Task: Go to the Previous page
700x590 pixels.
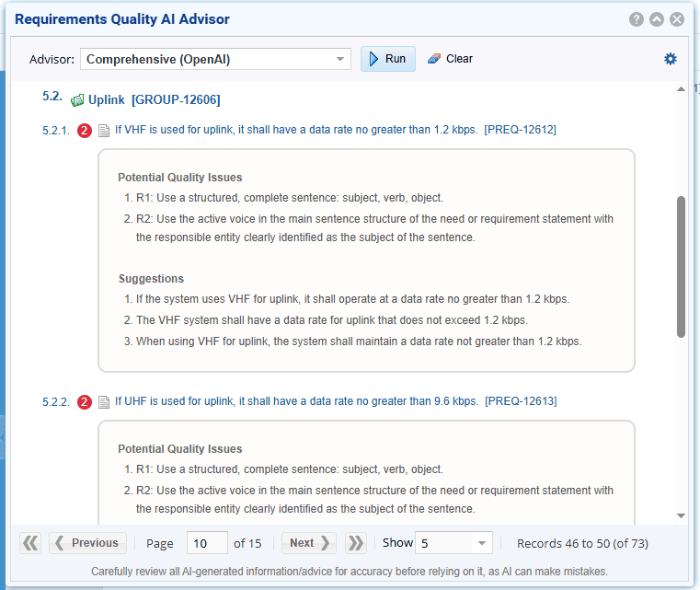Action: pyautogui.click(x=87, y=543)
